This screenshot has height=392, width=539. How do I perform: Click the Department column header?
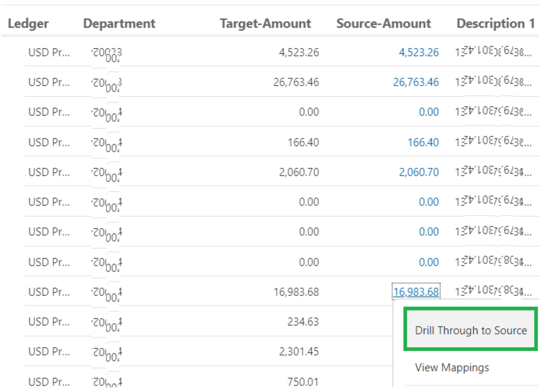(x=119, y=23)
